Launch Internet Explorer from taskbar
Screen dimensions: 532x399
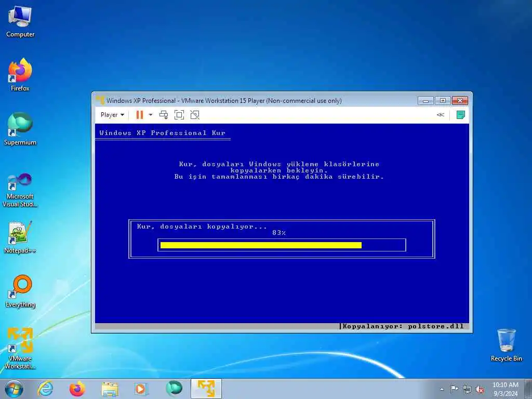click(45, 389)
